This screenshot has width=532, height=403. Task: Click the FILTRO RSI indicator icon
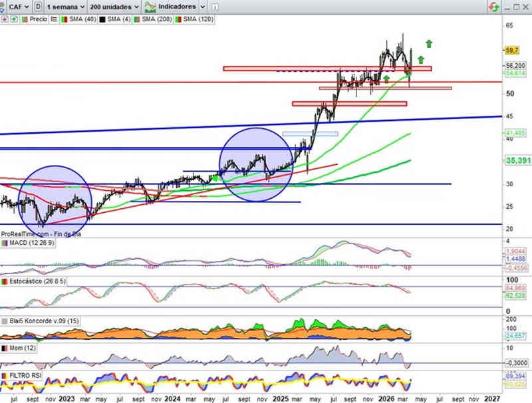5,376
